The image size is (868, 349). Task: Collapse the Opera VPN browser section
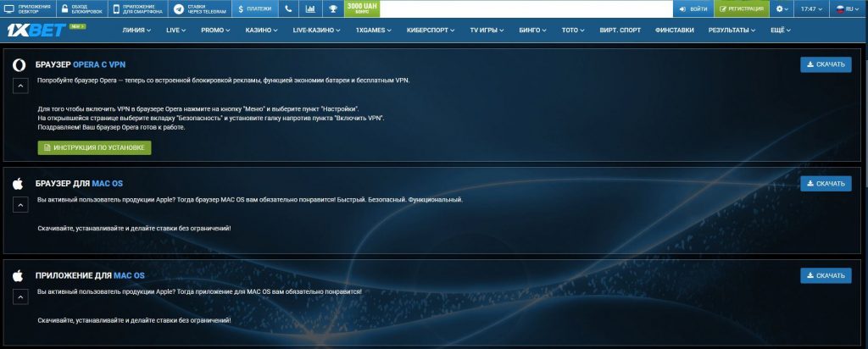pyautogui.click(x=18, y=85)
